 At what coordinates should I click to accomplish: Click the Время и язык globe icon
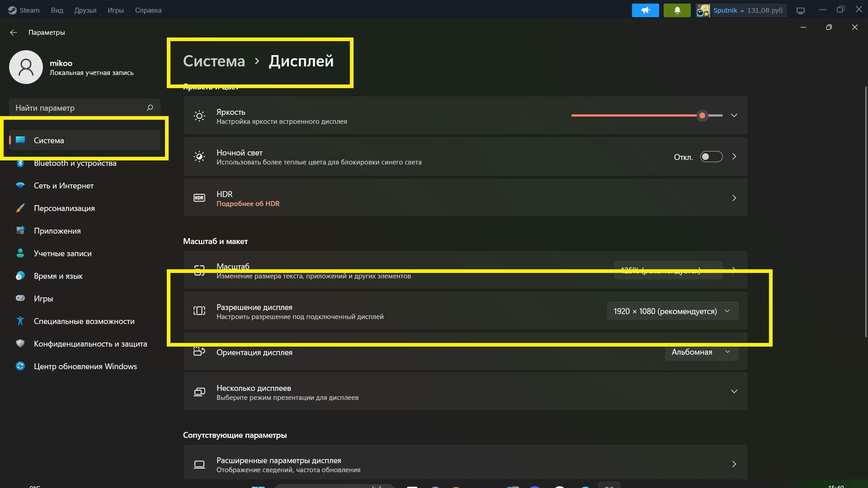(20, 276)
